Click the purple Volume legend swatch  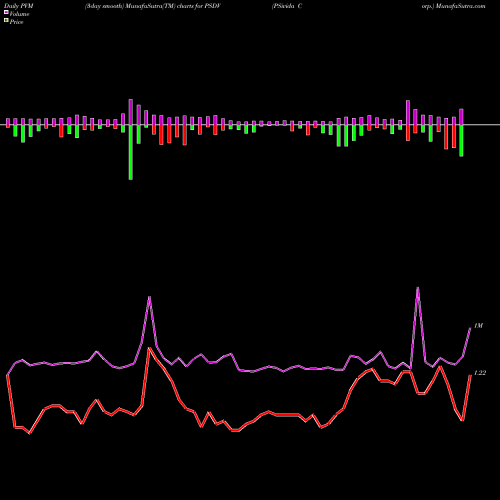pyautogui.click(x=6, y=13)
